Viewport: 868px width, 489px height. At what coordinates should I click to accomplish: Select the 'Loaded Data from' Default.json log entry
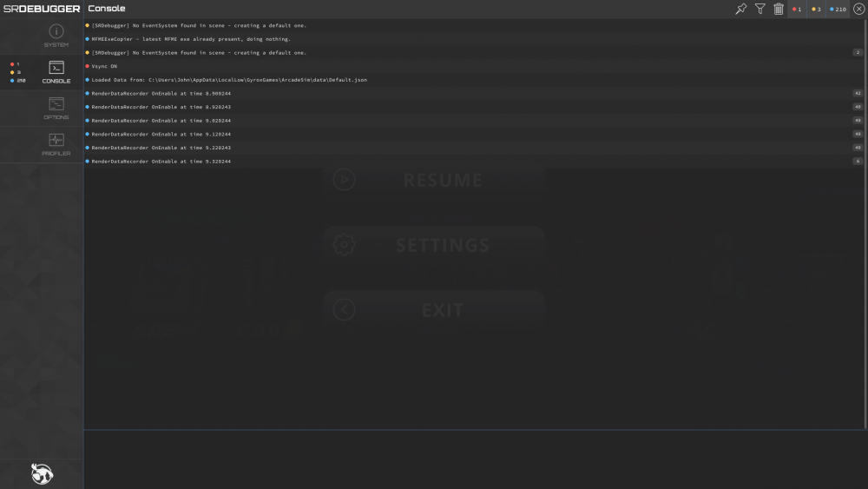[474, 80]
